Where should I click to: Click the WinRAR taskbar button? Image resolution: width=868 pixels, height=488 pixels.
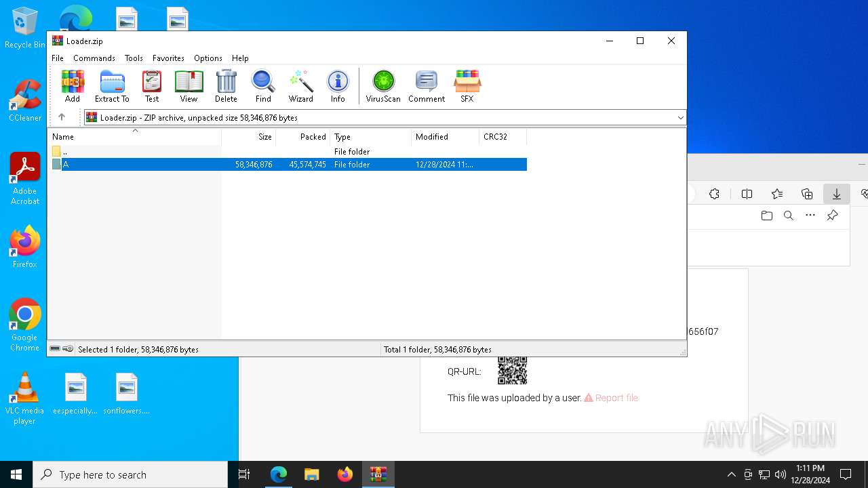coord(378,474)
